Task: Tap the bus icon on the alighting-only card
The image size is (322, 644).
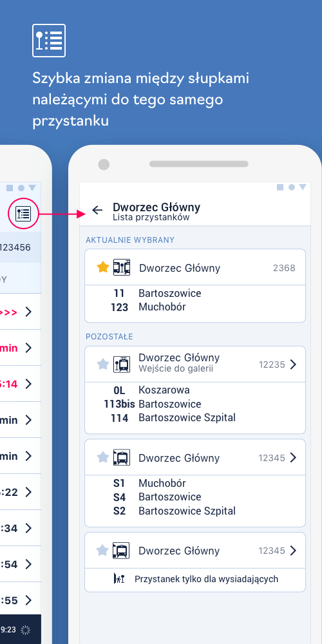Action: pyautogui.click(x=122, y=551)
